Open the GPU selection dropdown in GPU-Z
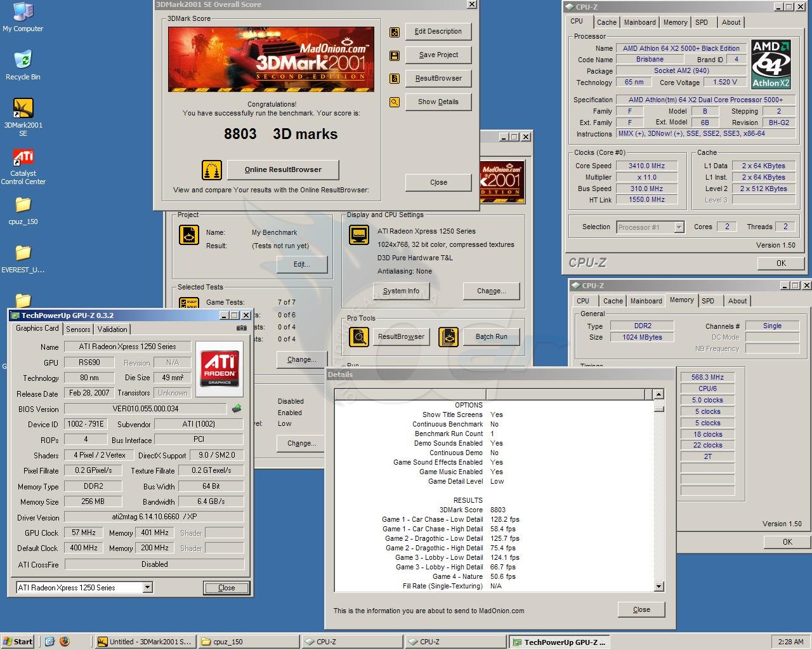 [x=148, y=588]
